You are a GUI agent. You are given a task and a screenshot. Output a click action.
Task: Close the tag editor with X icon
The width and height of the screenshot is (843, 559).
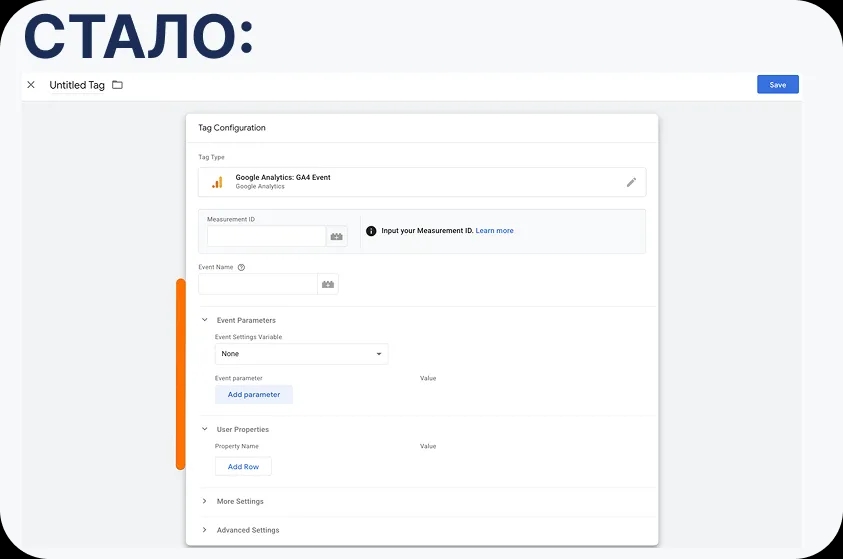pos(31,84)
